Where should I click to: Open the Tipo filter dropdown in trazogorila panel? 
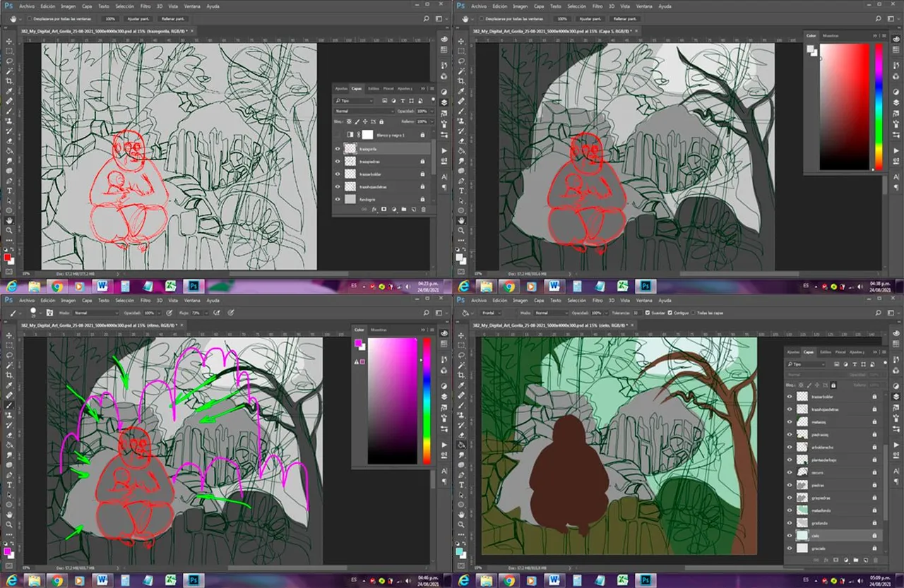pyautogui.click(x=355, y=101)
